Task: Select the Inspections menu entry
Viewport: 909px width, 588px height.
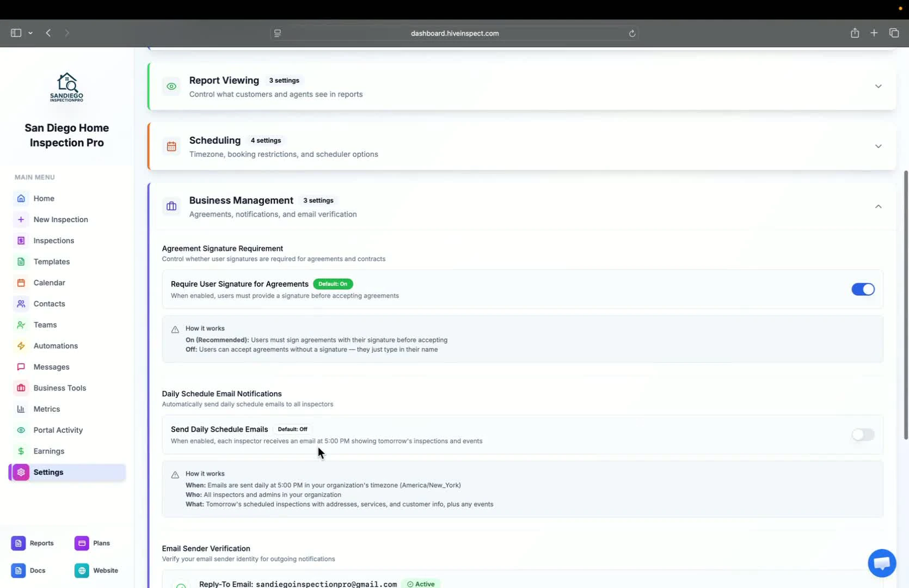Action: pyautogui.click(x=53, y=240)
